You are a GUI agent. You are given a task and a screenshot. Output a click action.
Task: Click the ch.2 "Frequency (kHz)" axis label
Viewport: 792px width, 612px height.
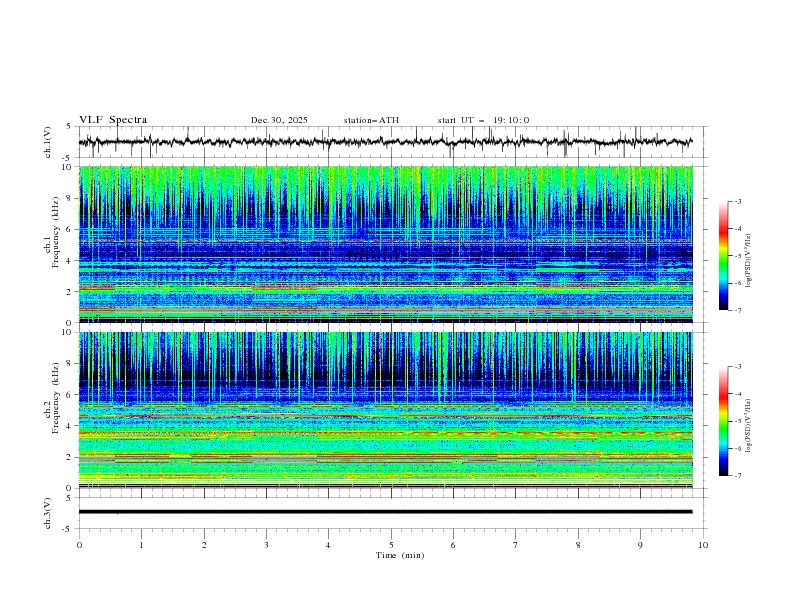pyautogui.click(x=55, y=397)
